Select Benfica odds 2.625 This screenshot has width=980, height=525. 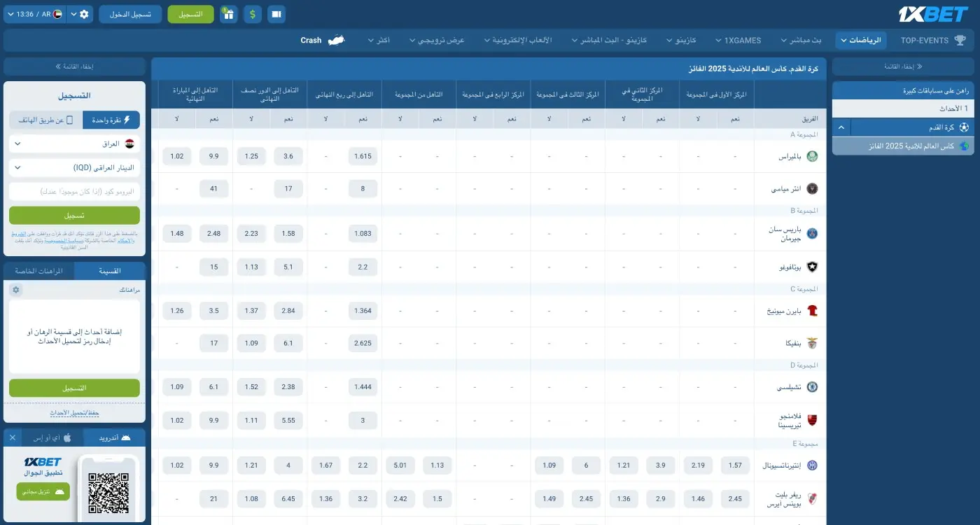(x=363, y=343)
